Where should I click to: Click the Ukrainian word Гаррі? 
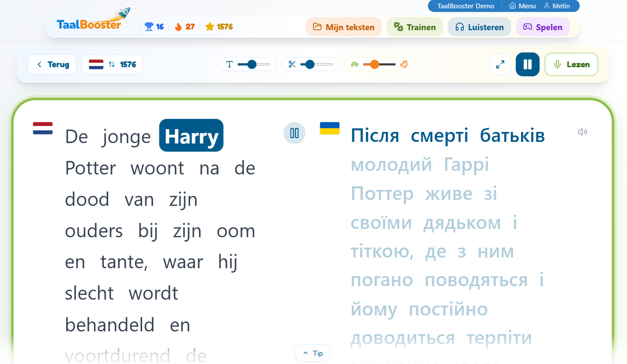(466, 165)
